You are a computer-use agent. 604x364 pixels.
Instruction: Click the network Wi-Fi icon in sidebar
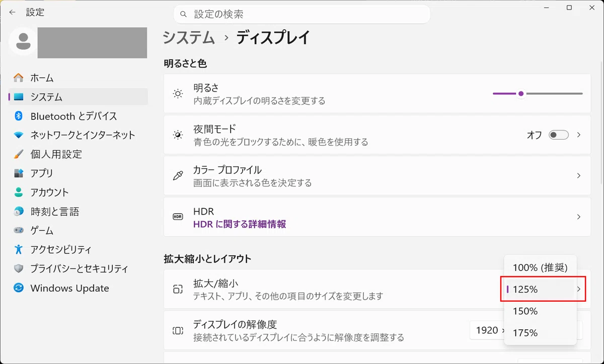[19, 135]
